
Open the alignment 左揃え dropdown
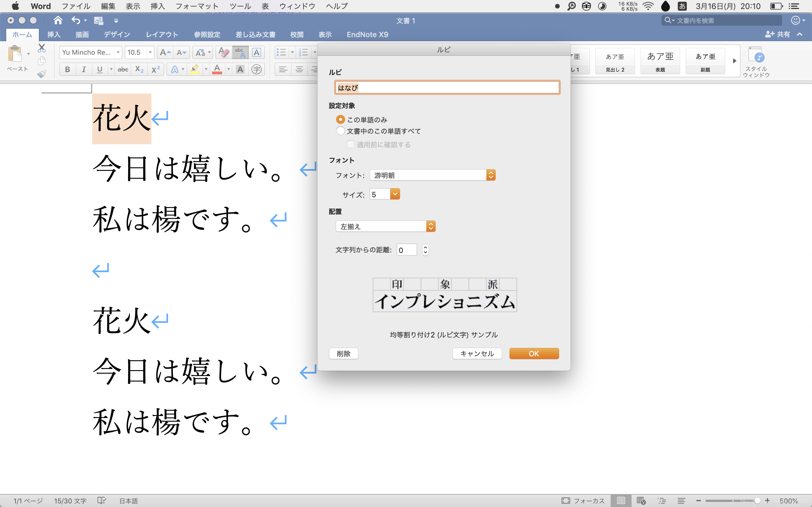tap(385, 226)
